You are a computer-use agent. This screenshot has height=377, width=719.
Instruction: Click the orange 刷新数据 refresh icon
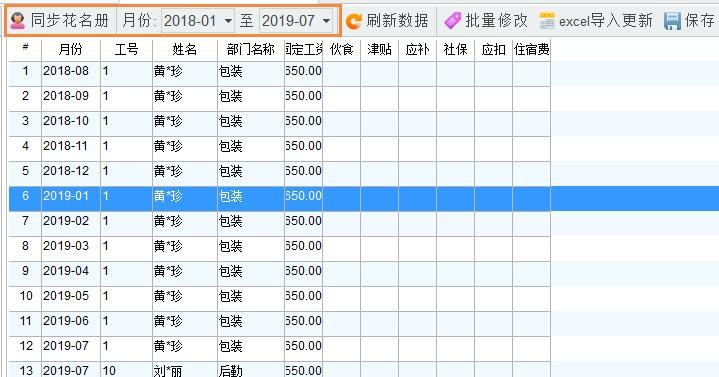click(x=354, y=21)
